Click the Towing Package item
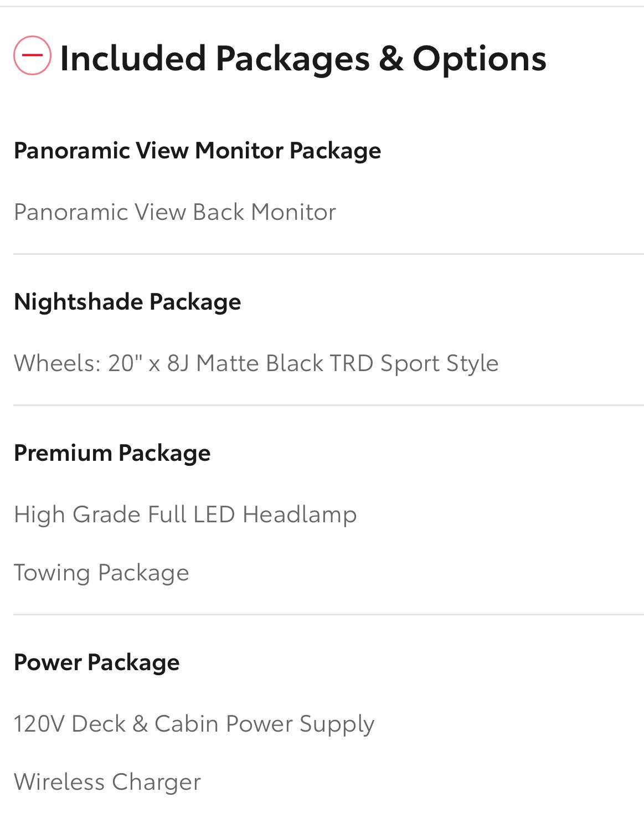Screen dimensions: 644x828 click(102, 572)
